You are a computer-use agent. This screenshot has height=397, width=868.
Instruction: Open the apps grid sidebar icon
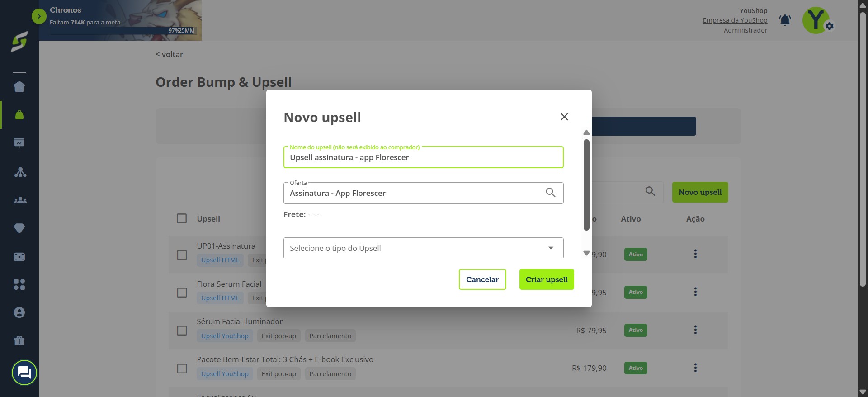pos(19,284)
